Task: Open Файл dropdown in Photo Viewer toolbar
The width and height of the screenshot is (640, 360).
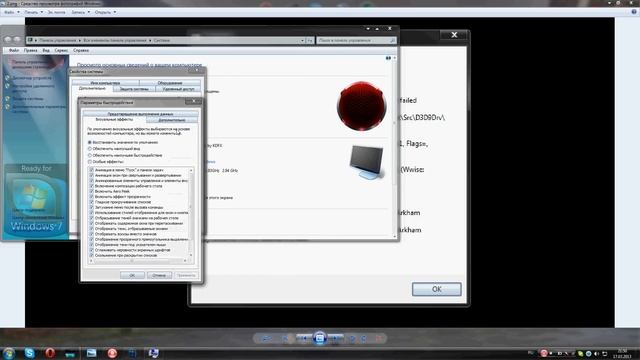Action: [11, 12]
